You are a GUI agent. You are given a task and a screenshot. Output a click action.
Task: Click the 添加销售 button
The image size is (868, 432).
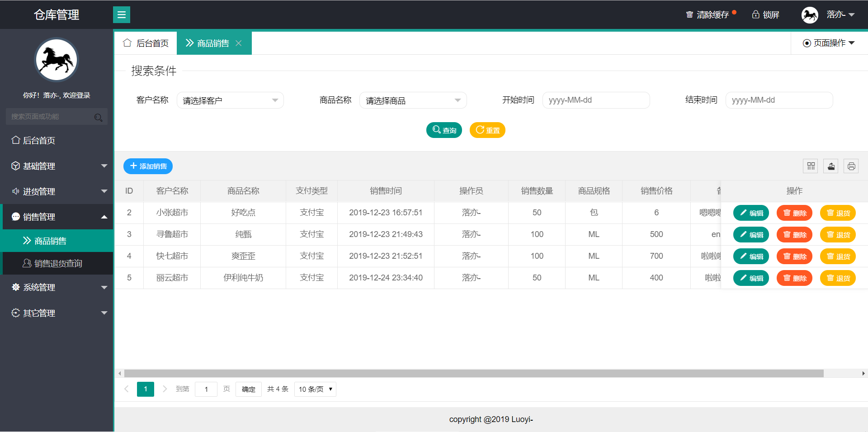(x=148, y=166)
